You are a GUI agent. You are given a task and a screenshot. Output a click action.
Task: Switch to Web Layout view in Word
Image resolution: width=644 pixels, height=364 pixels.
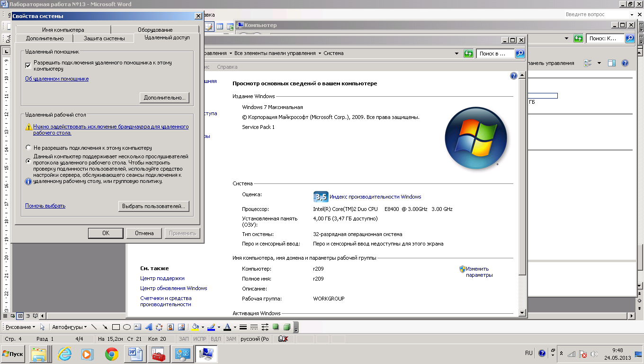[12, 316]
